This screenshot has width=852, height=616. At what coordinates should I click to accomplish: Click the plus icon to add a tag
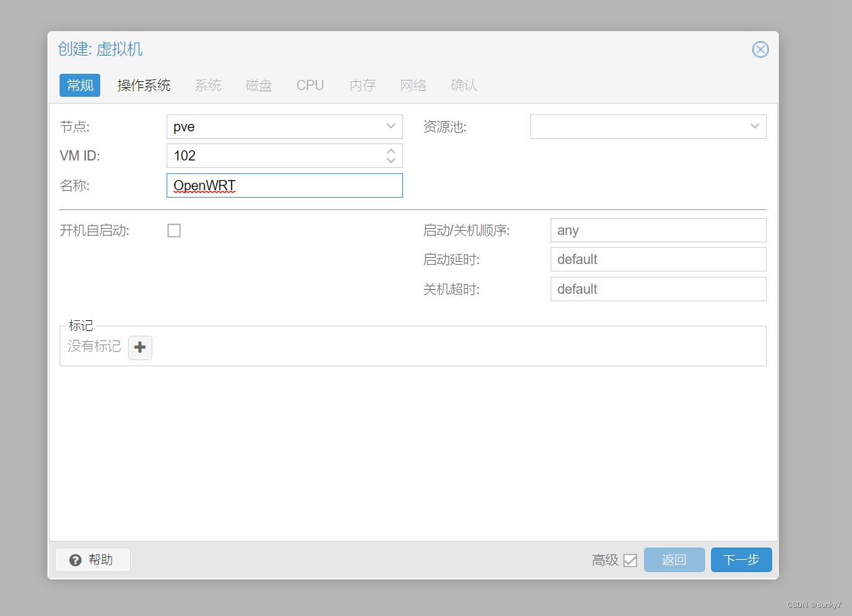coord(140,347)
